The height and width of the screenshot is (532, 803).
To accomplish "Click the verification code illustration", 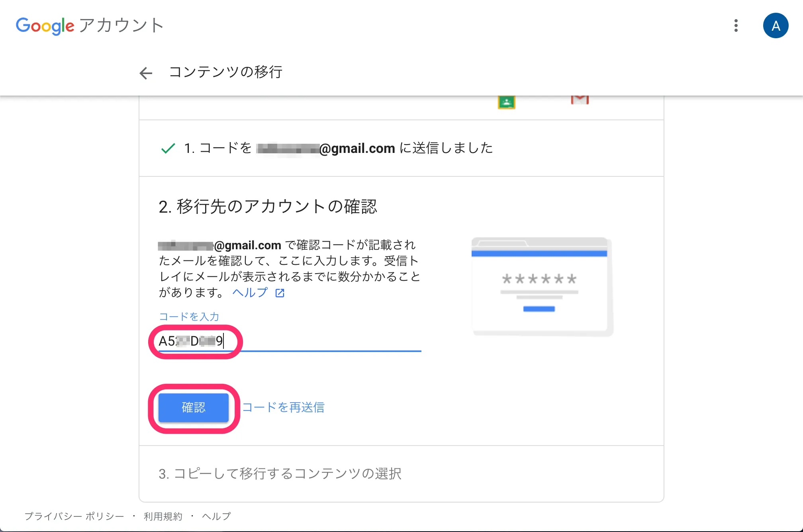I will coord(541,286).
